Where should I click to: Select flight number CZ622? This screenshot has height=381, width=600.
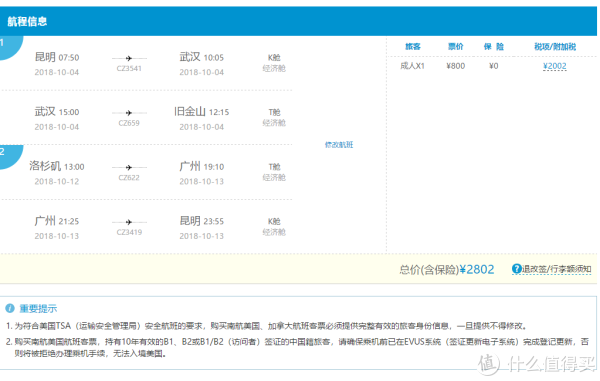point(129,177)
